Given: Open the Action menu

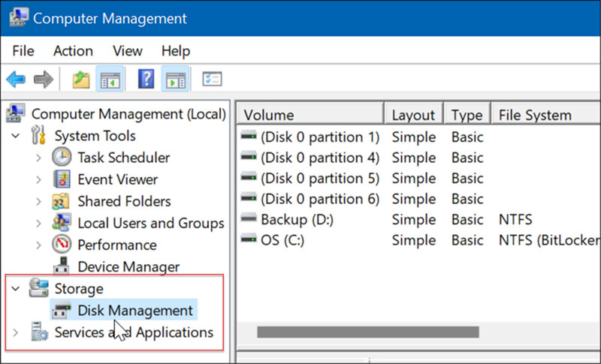Looking at the screenshot, I should [x=73, y=51].
